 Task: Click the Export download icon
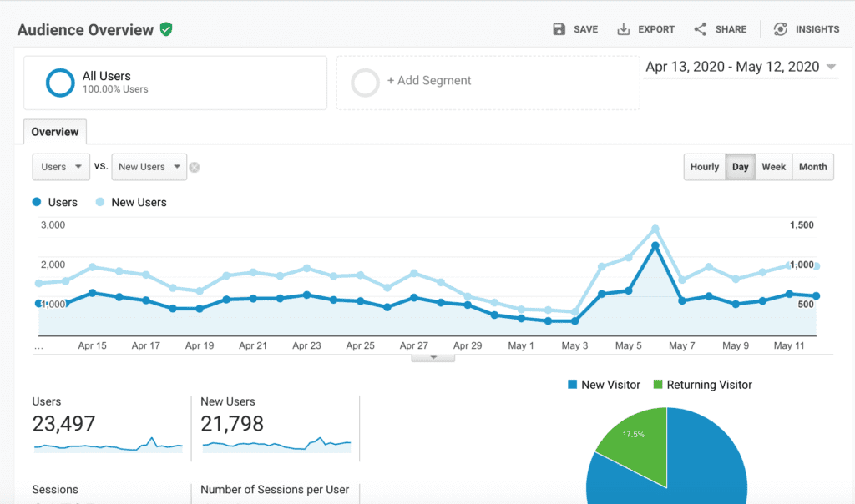click(623, 29)
